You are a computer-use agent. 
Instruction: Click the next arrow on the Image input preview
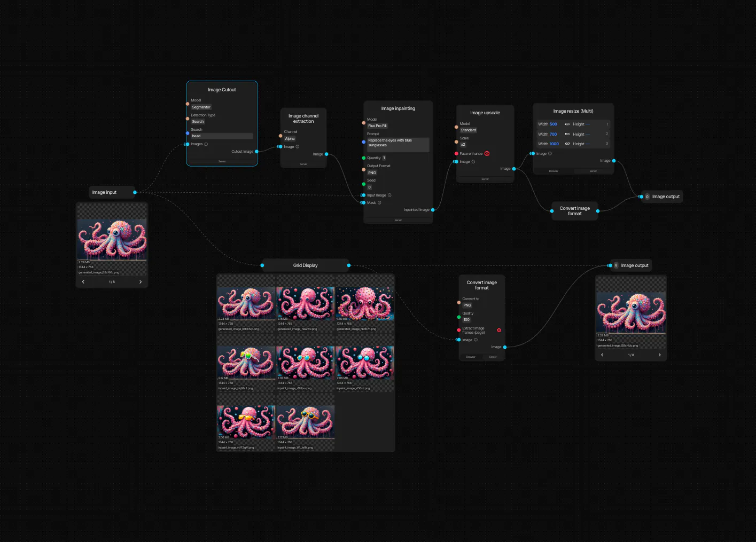pos(141,281)
